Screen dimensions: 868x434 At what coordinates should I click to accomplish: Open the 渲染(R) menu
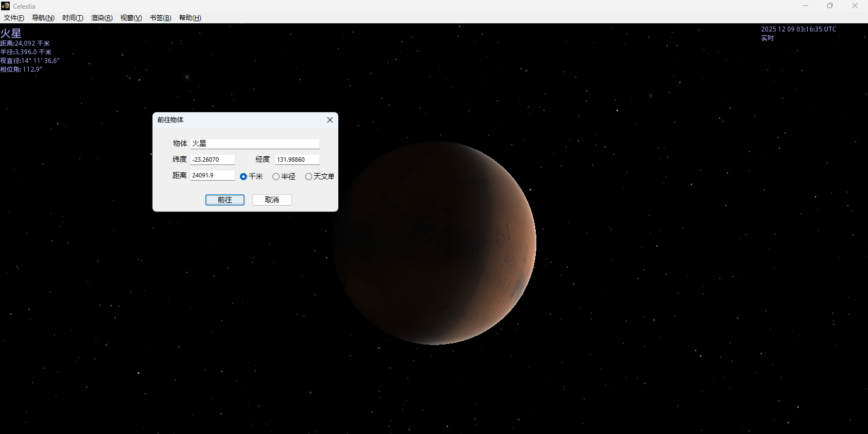pos(102,18)
